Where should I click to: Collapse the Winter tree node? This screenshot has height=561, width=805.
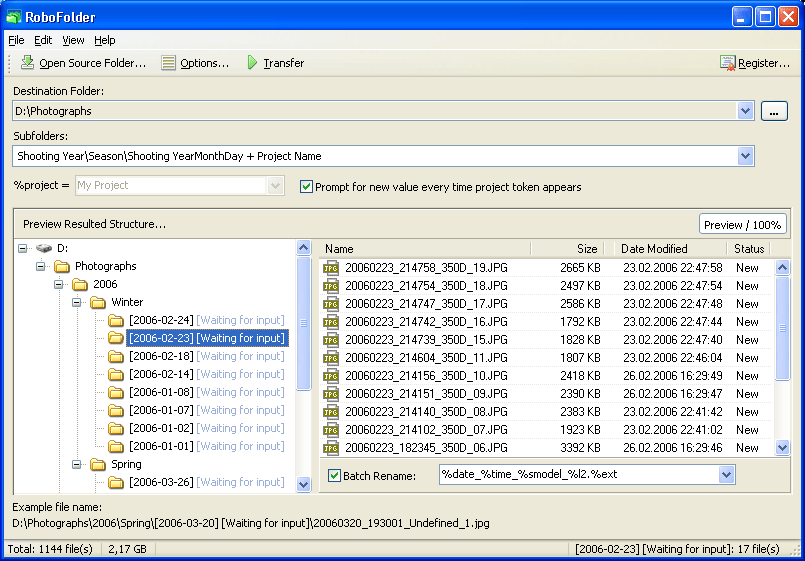(76, 302)
